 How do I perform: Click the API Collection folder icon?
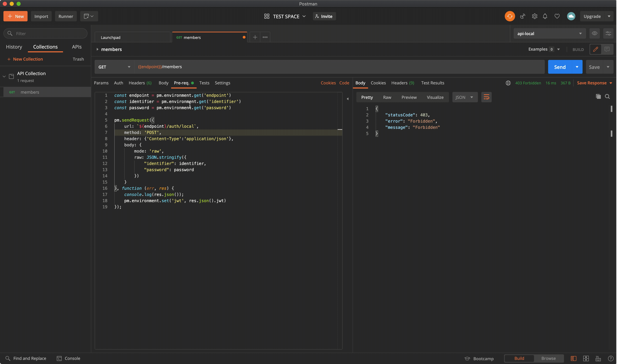point(11,76)
